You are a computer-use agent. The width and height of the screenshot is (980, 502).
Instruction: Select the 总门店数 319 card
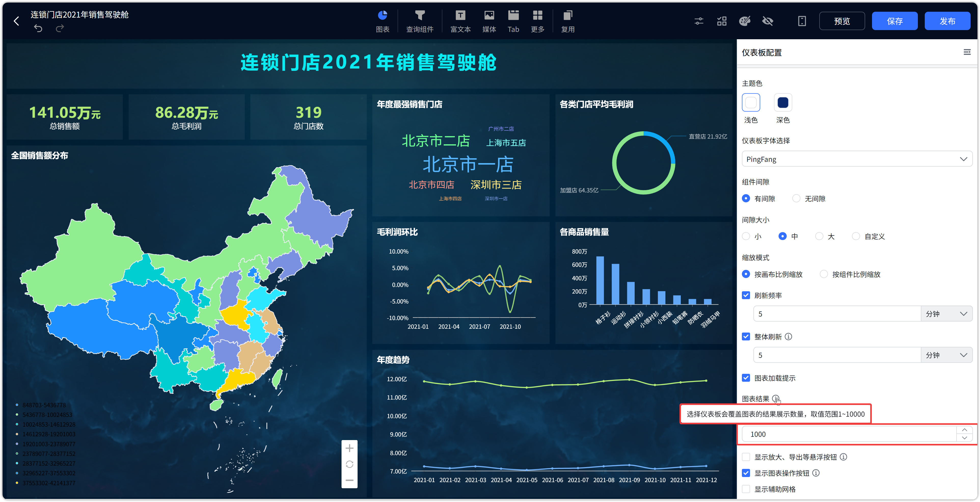308,117
